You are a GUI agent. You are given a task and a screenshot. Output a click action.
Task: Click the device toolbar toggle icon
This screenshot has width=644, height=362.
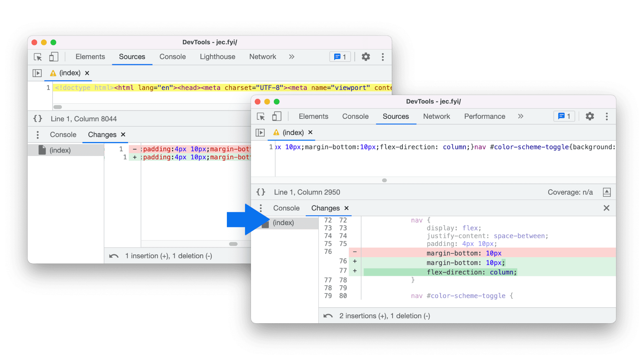click(x=276, y=116)
